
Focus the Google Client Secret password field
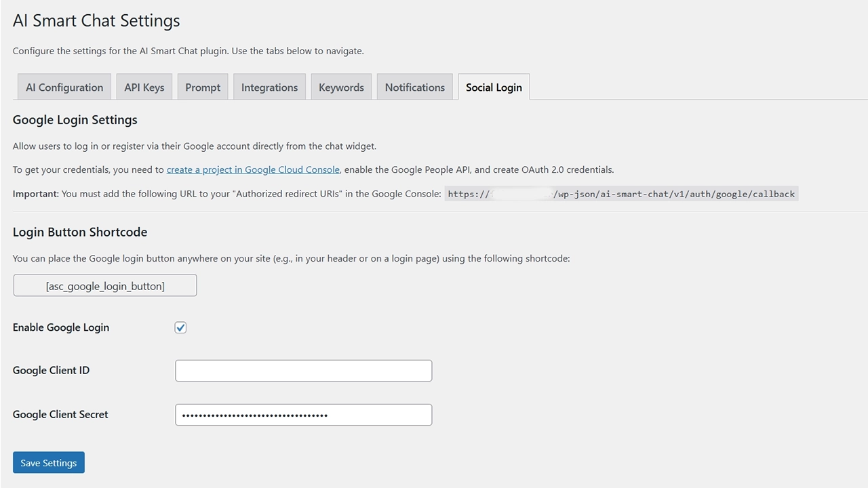(x=303, y=415)
